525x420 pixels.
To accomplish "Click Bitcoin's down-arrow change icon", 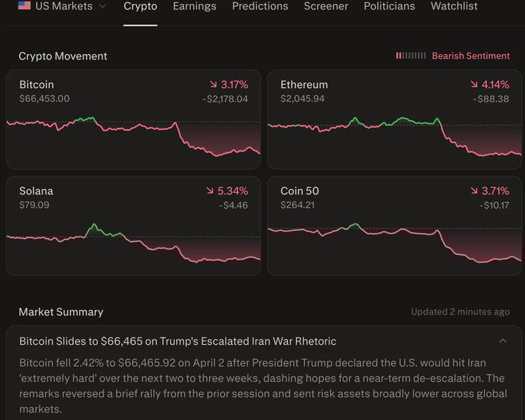I will [x=213, y=85].
